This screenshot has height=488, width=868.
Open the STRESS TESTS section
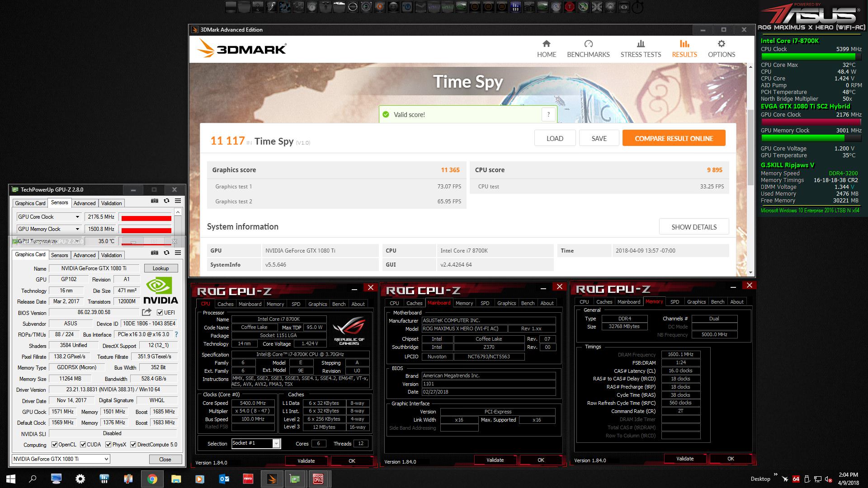(641, 49)
